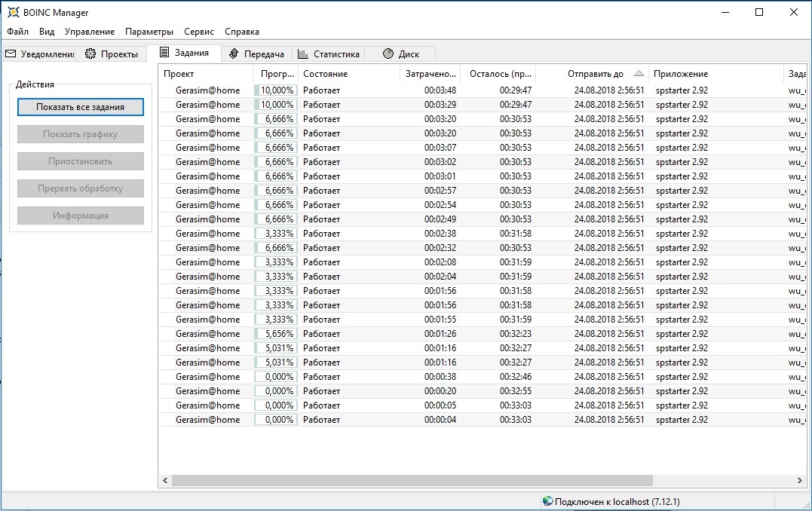This screenshot has width=812, height=511.
Task: Maximize the BOINC Manager window
Action: coord(759,12)
